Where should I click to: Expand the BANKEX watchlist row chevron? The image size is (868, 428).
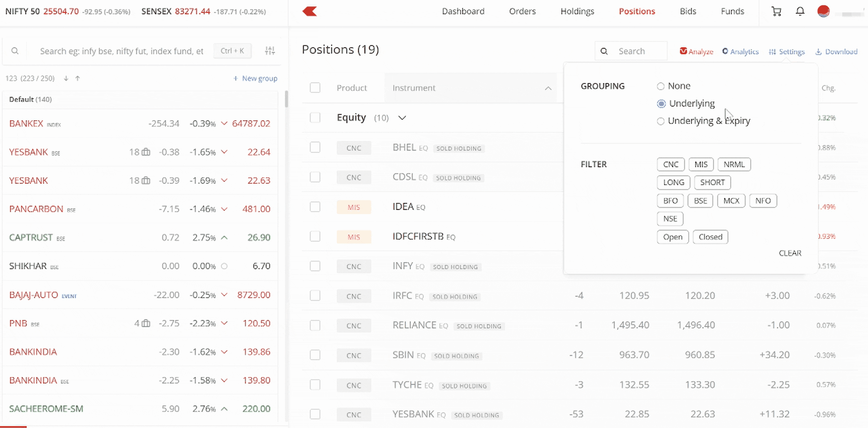pos(224,124)
